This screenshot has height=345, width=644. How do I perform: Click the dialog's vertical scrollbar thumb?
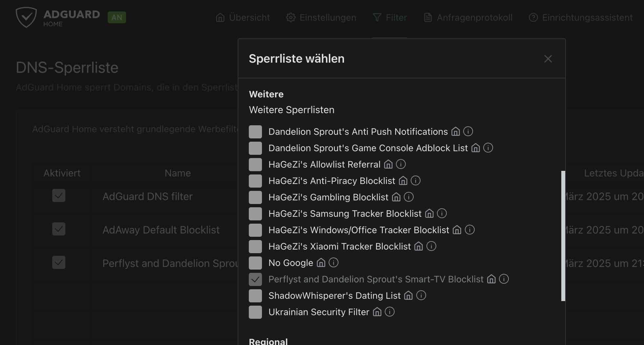coord(563,236)
